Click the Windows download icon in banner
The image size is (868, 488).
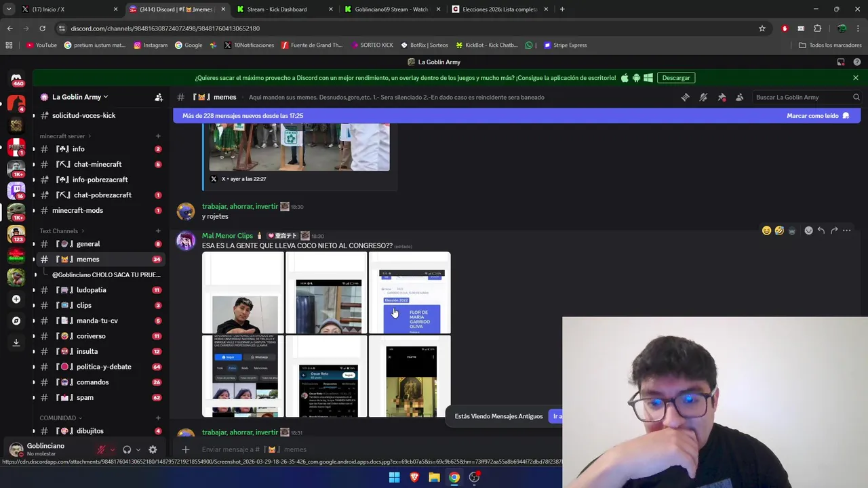[x=648, y=78]
